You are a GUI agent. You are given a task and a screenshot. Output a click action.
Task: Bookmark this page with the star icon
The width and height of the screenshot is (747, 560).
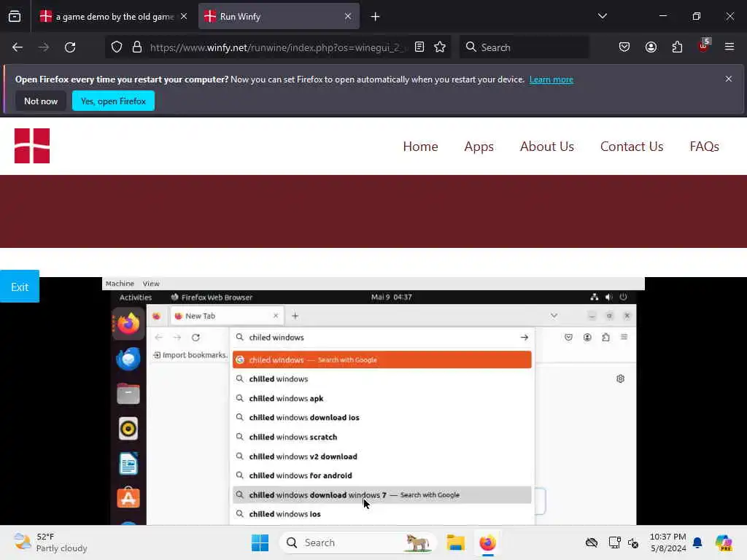click(x=440, y=47)
